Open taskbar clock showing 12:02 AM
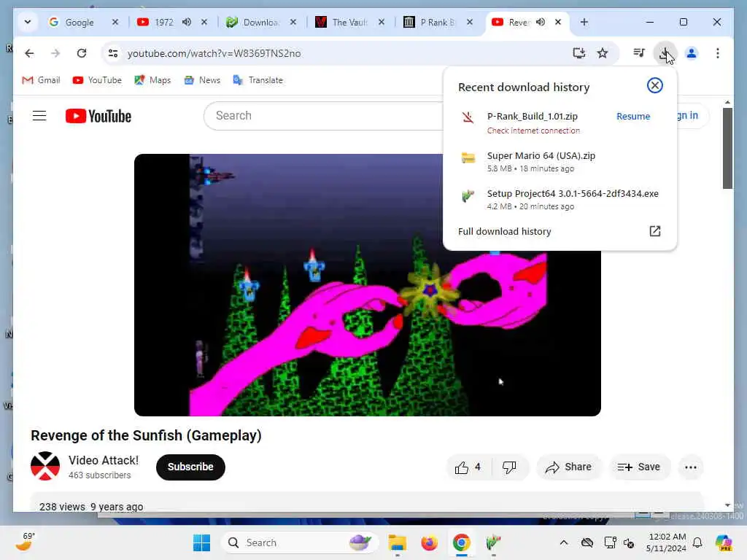The width and height of the screenshot is (747, 560). (666, 542)
